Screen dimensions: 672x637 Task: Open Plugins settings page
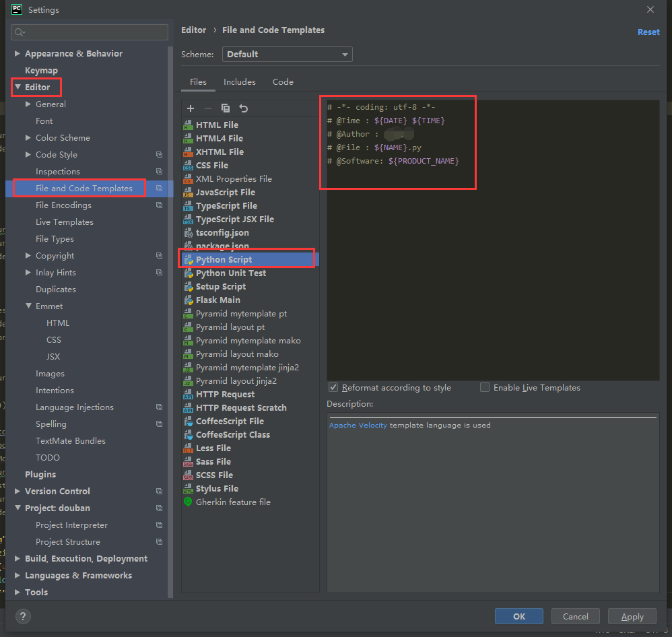click(40, 475)
